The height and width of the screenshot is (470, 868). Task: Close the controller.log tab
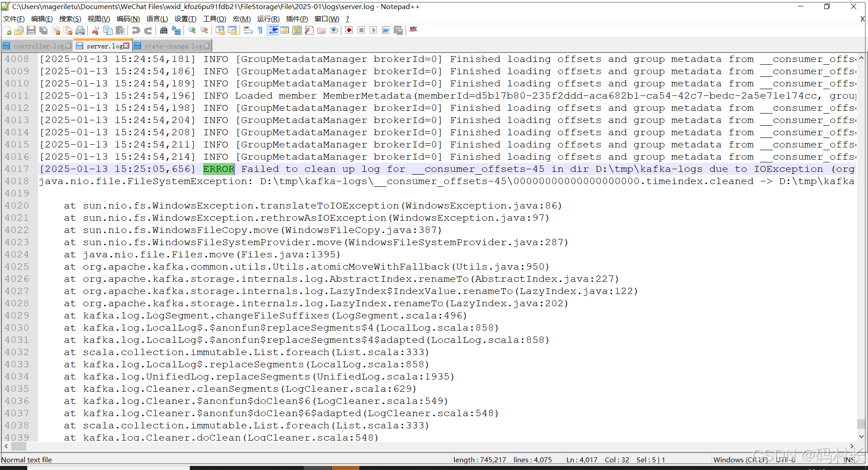(68, 46)
